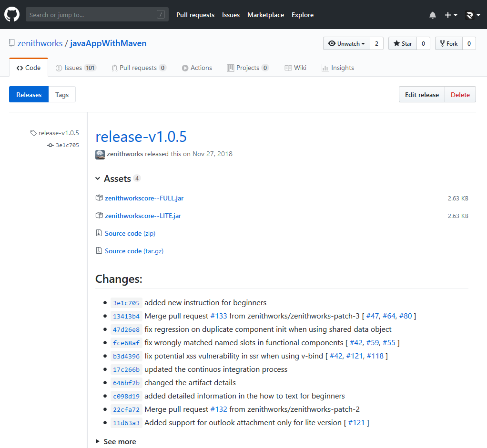Click the repository book icon
487x448 pixels.
pyautogui.click(x=12, y=43)
